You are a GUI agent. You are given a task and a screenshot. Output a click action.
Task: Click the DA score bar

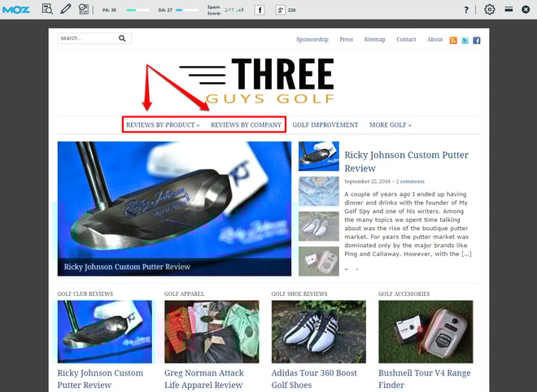point(187,11)
